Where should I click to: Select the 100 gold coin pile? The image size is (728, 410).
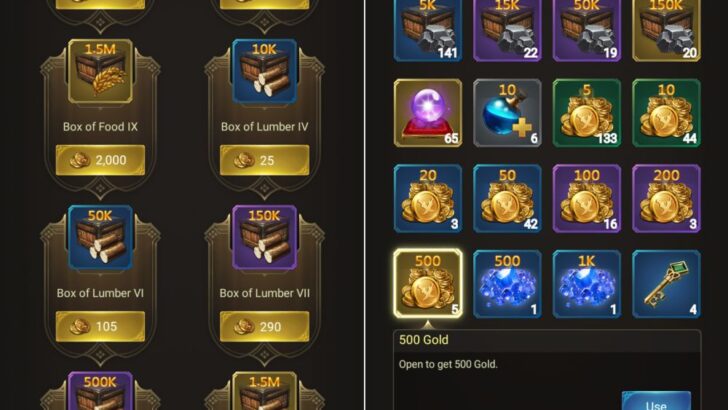tap(587, 198)
